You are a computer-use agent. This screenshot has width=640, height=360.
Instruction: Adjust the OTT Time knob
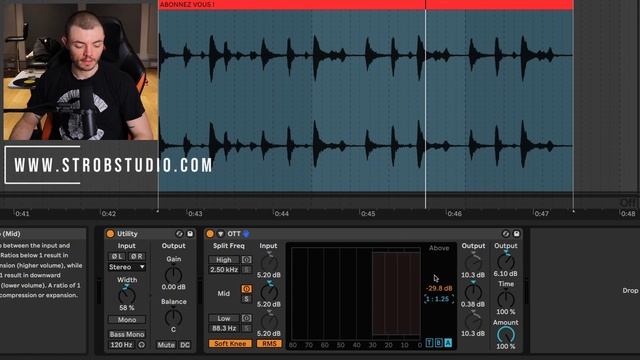(506, 299)
